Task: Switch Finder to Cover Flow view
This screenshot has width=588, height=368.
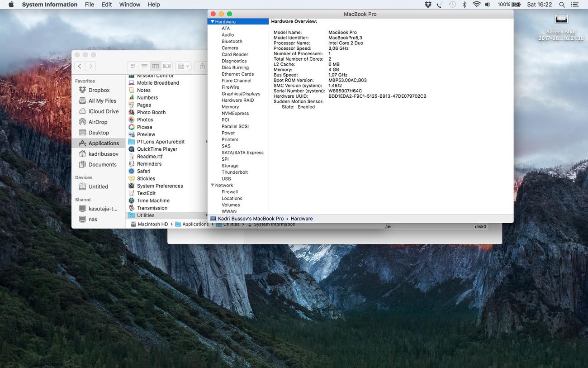Action: click(x=167, y=66)
